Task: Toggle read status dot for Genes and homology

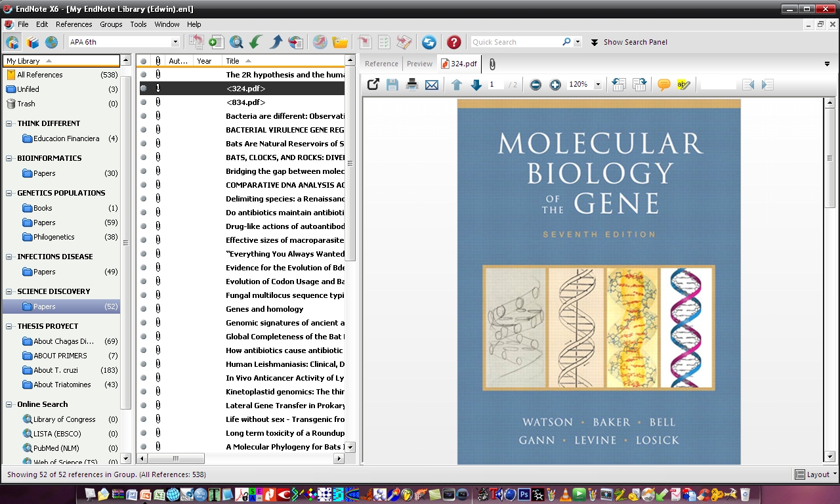Action: 144,308
